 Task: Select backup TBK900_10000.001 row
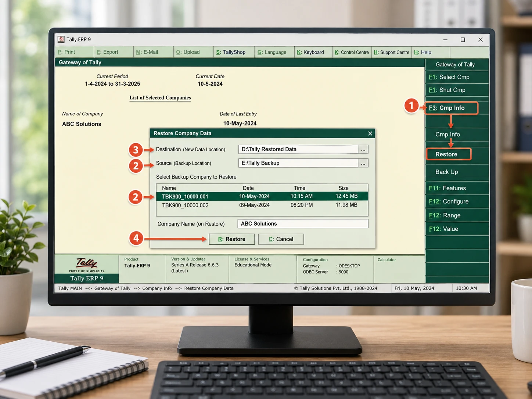[x=262, y=197]
